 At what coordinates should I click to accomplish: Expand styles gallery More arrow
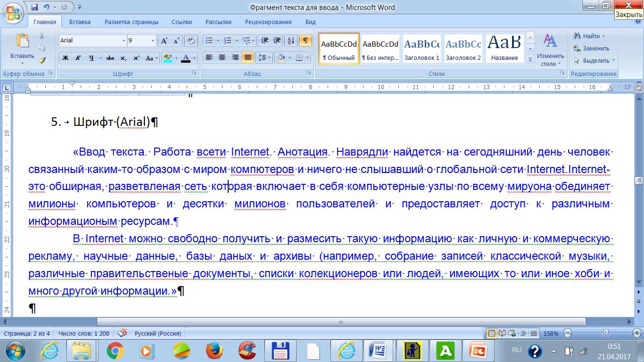click(x=530, y=61)
